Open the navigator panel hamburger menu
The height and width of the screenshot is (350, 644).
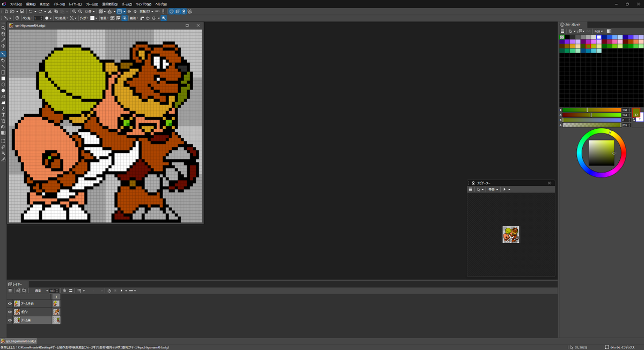[x=471, y=189]
